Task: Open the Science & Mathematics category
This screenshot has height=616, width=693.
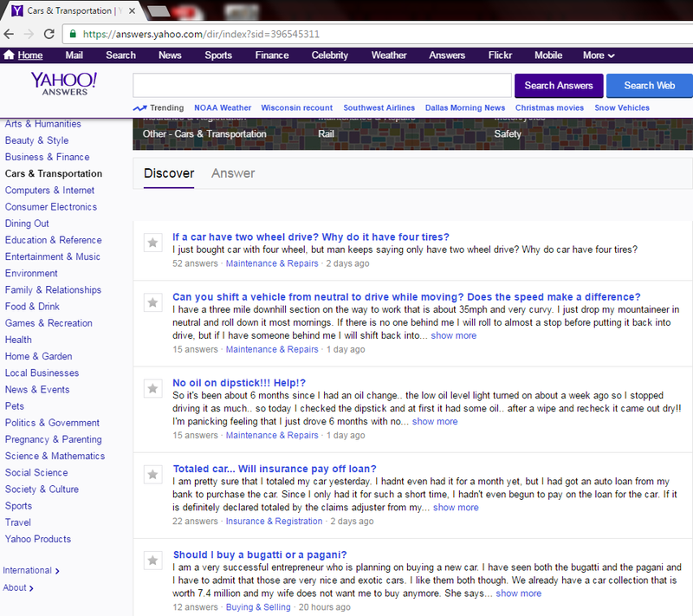Action: [55, 456]
